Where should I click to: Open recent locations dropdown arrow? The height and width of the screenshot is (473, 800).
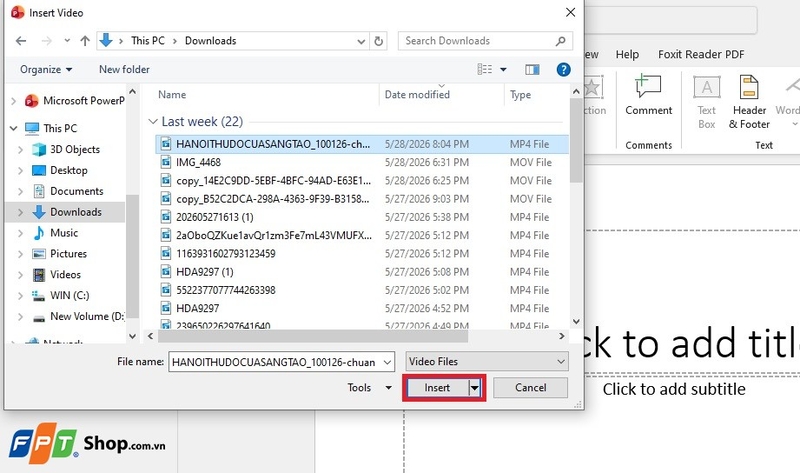point(67,41)
